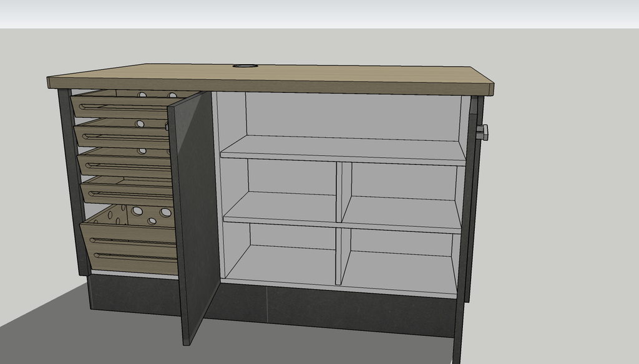639x364 pixels.
Task: Select the round cable grommet on the worktop
Action: (245, 65)
